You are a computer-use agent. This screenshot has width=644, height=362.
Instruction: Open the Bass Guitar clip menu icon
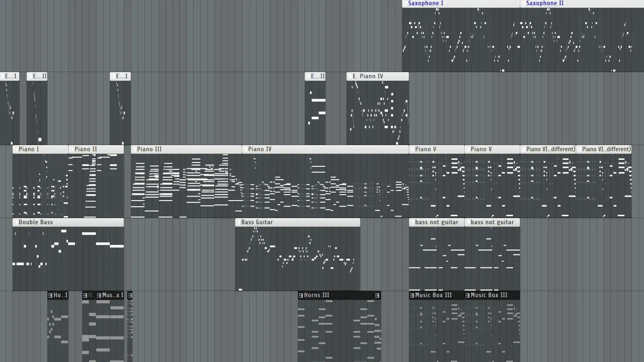pyautogui.click(x=238, y=222)
